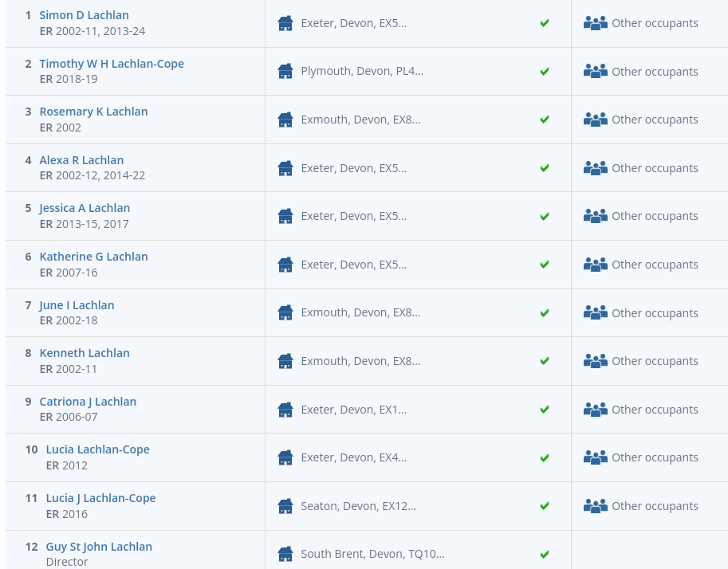Click occupants icon in Simon D Lachlan row
This screenshot has width=728, height=569.
[x=595, y=23]
